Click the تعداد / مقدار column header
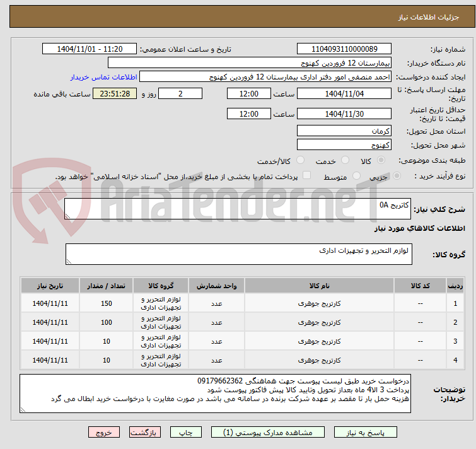Image resolution: width=476 pixels, height=449 pixels. coord(107,286)
